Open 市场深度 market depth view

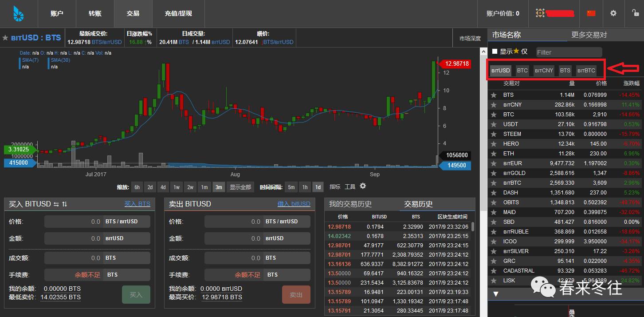tap(470, 39)
